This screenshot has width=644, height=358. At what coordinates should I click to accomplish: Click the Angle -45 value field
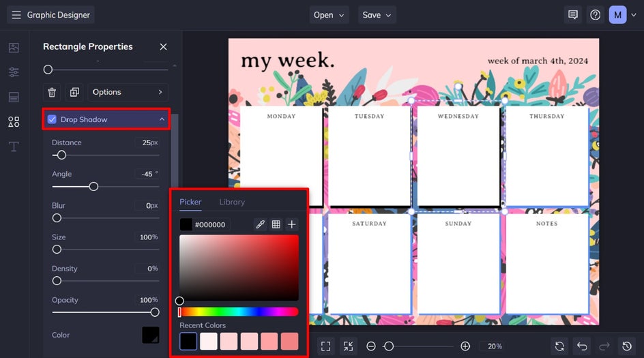[147, 174]
